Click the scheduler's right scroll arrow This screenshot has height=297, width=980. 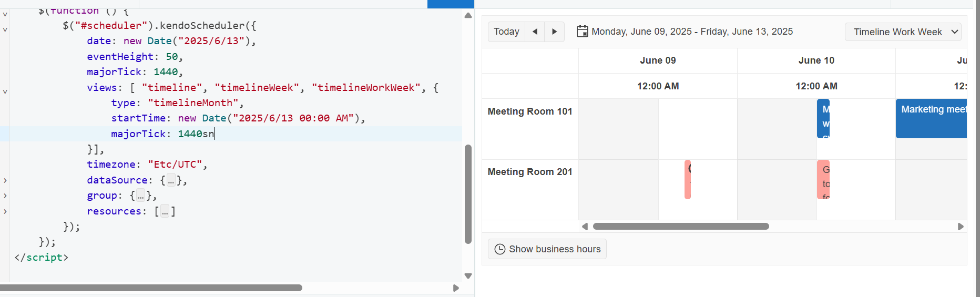point(961,227)
